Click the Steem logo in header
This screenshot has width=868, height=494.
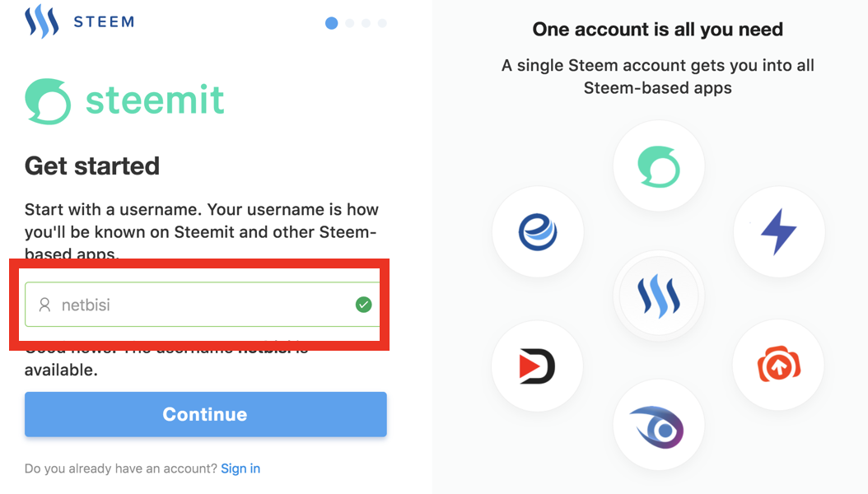tap(41, 21)
